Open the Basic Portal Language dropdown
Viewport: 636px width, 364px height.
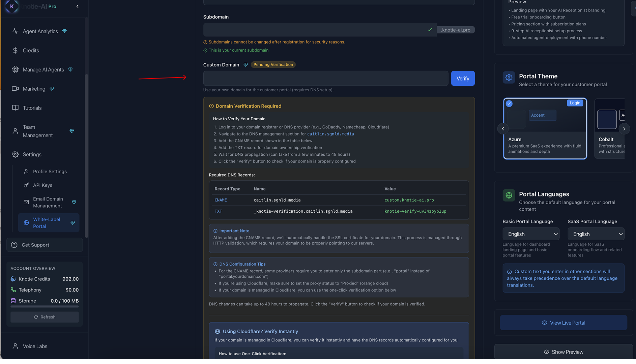click(x=531, y=235)
